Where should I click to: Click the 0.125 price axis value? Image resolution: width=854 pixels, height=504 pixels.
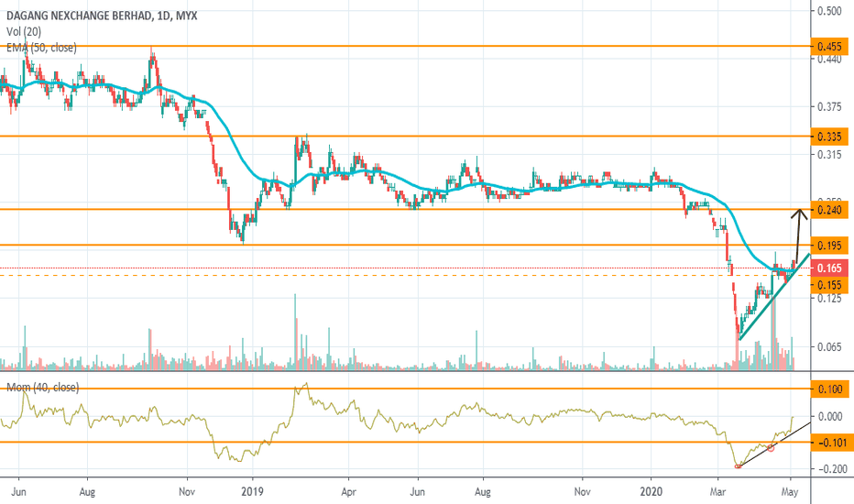pos(829,299)
